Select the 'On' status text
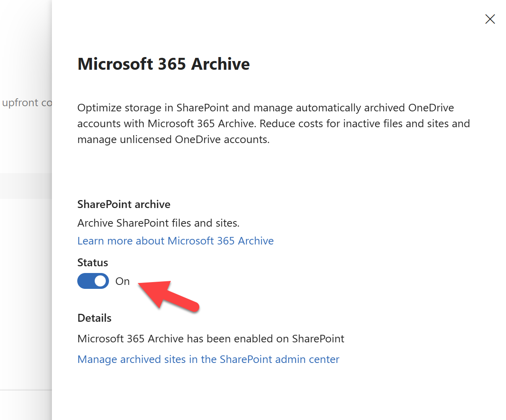This screenshot has height=420, width=506. click(122, 281)
